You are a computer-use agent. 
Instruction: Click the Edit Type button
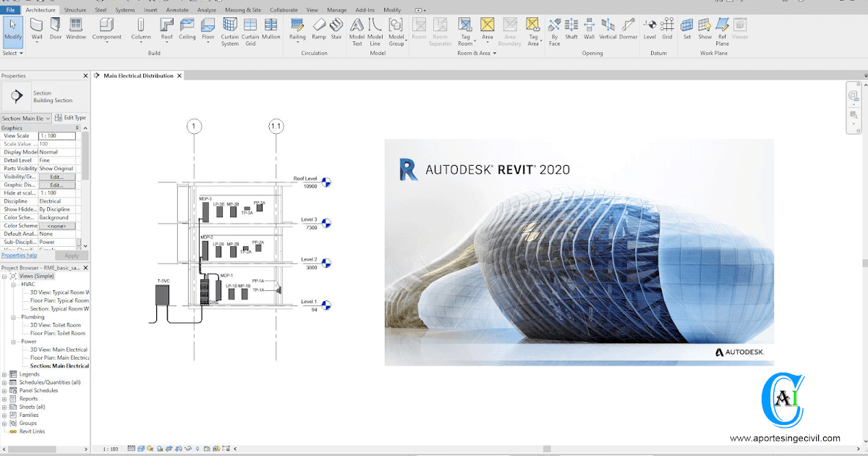71,118
